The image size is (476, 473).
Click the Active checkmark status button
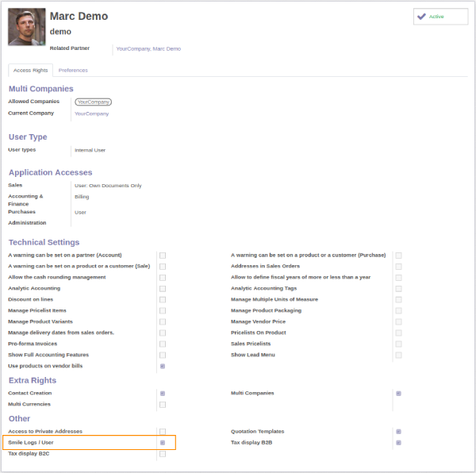(x=440, y=17)
